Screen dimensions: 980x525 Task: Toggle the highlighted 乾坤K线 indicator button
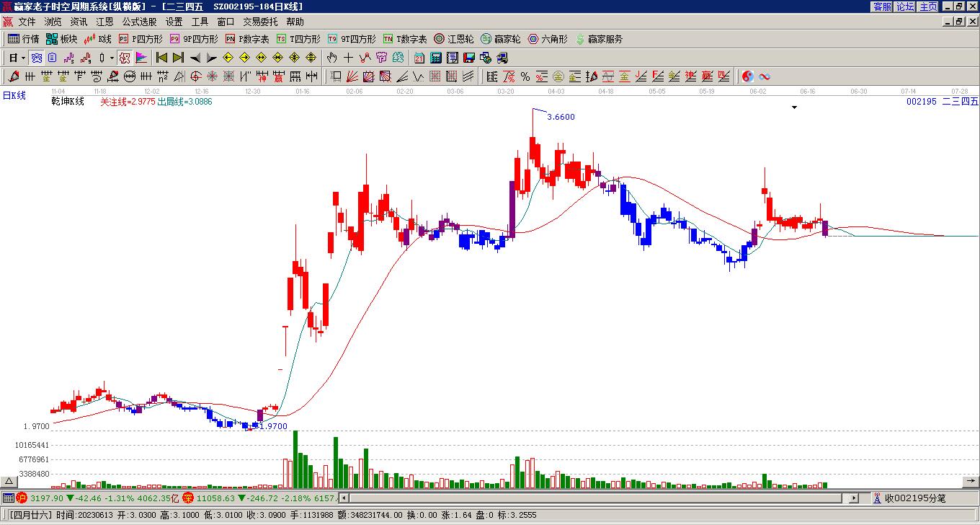(125, 58)
